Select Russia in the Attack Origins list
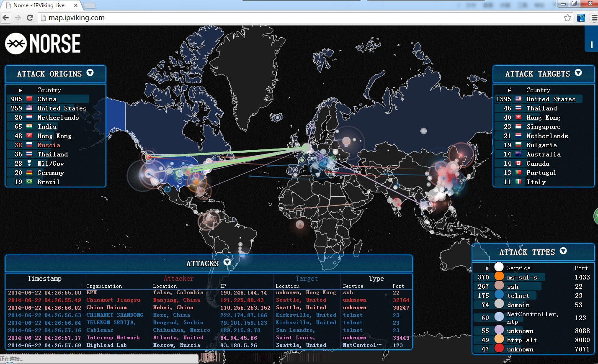The image size is (598, 364). (x=49, y=145)
